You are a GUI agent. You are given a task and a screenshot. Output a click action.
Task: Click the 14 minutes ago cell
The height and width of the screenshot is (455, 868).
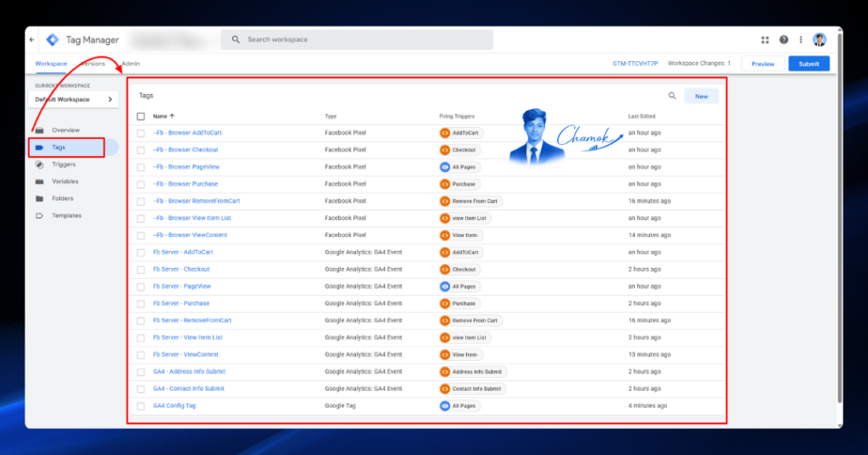click(x=648, y=236)
